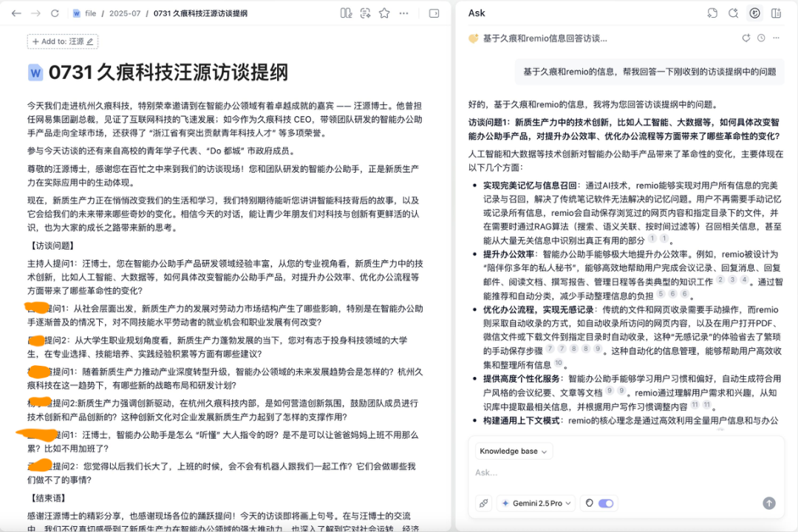Open citation badge 4
The image size is (798, 532).
click(x=744, y=279)
